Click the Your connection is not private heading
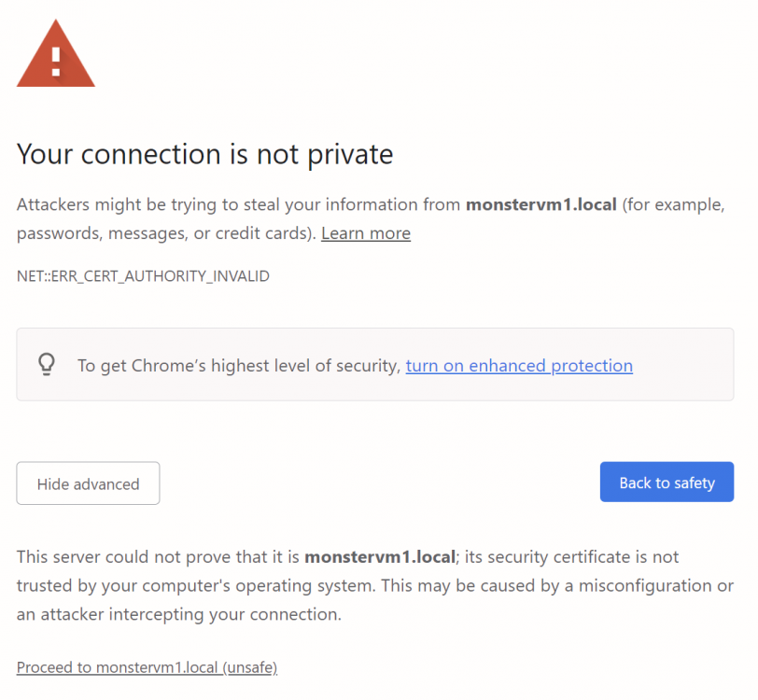Image resolution: width=758 pixels, height=700 pixels. pos(205,155)
